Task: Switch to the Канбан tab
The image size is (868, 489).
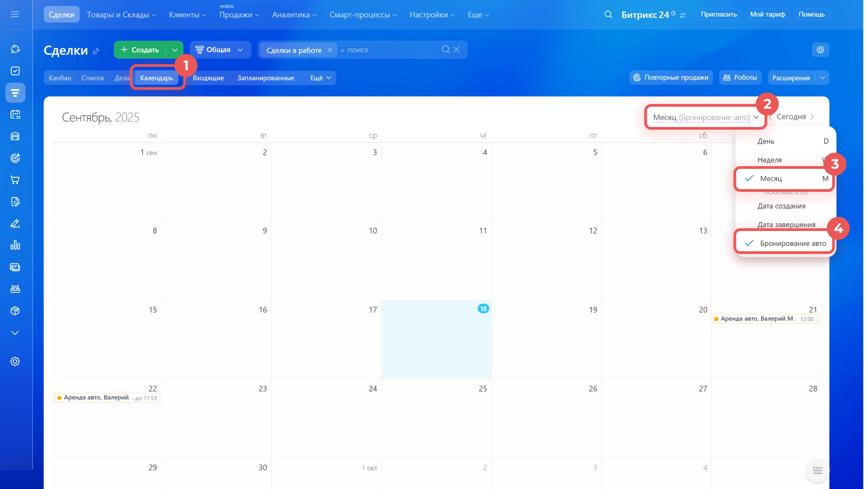Action: point(60,78)
